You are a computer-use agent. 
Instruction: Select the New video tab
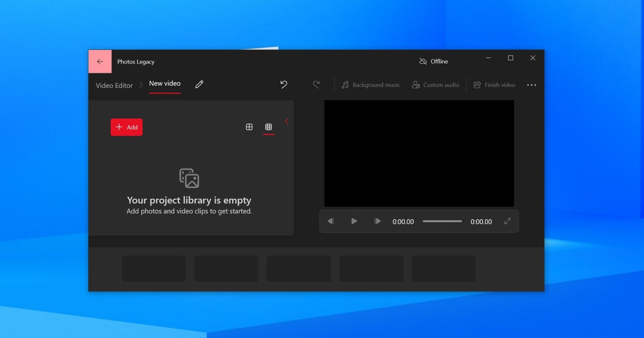pyautogui.click(x=165, y=83)
